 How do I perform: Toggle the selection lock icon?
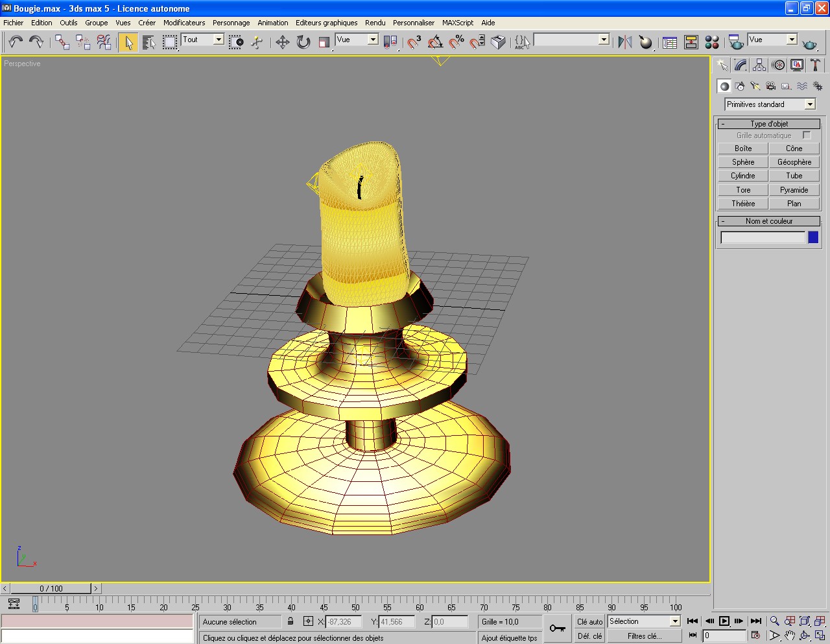click(x=290, y=621)
